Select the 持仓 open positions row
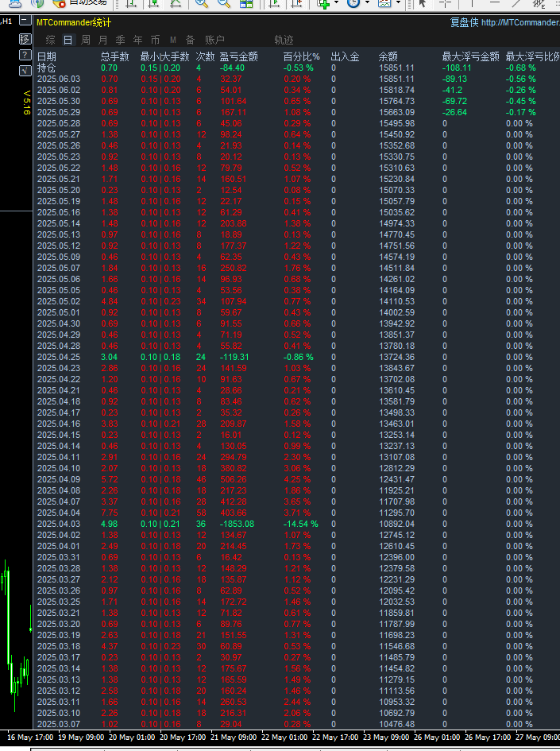The height and width of the screenshot is (751, 560). 298,68
